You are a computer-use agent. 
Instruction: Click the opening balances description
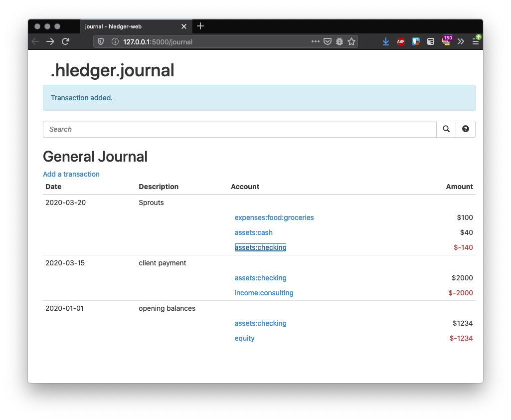pyautogui.click(x=167, y=308)
